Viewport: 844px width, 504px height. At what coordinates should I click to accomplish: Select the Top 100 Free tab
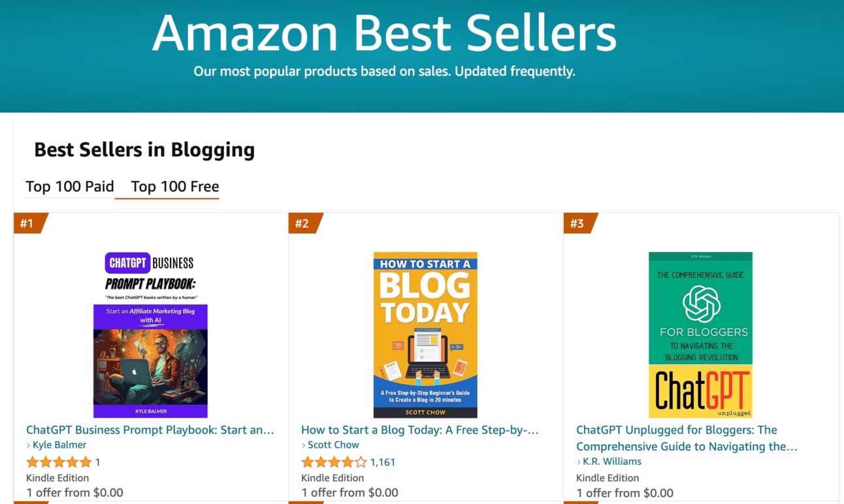[x=174, y=187]
